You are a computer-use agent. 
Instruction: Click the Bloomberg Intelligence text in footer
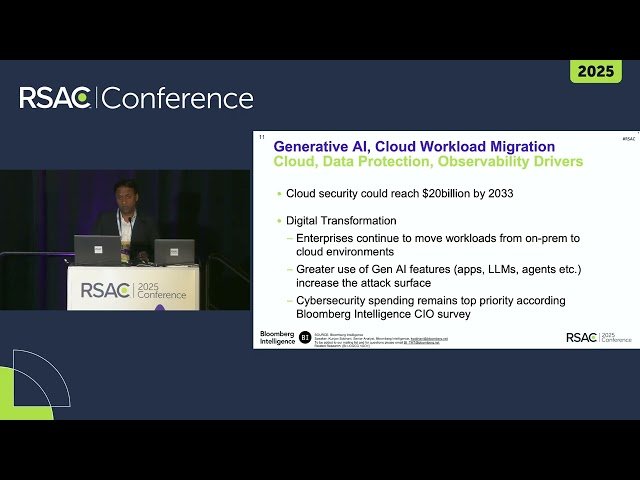coord(277,337)
